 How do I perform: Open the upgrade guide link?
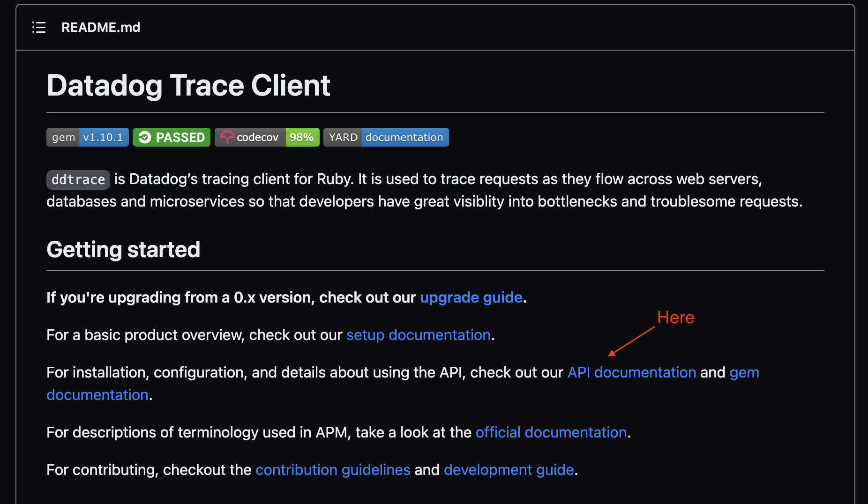(x=471, y=297)
